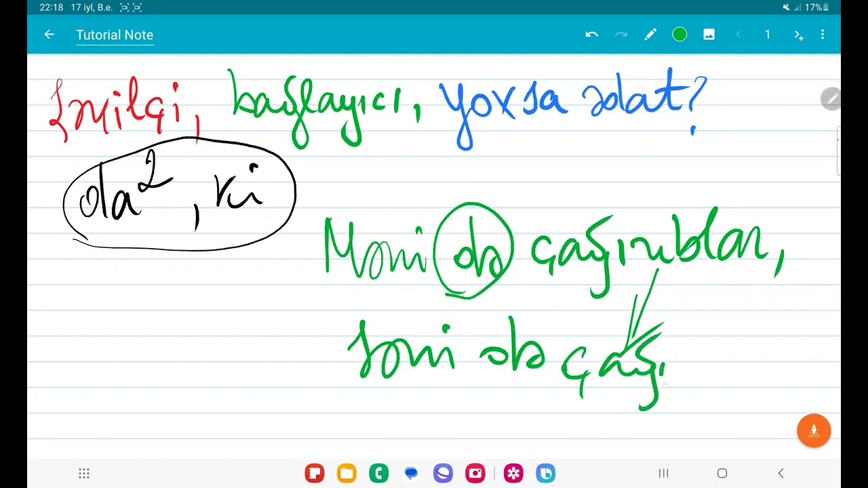Open the yellow My Files folder app
Image resolution: width=868 pixels, height=488 pixels.
pyautogui.click(x=347, y=473)
